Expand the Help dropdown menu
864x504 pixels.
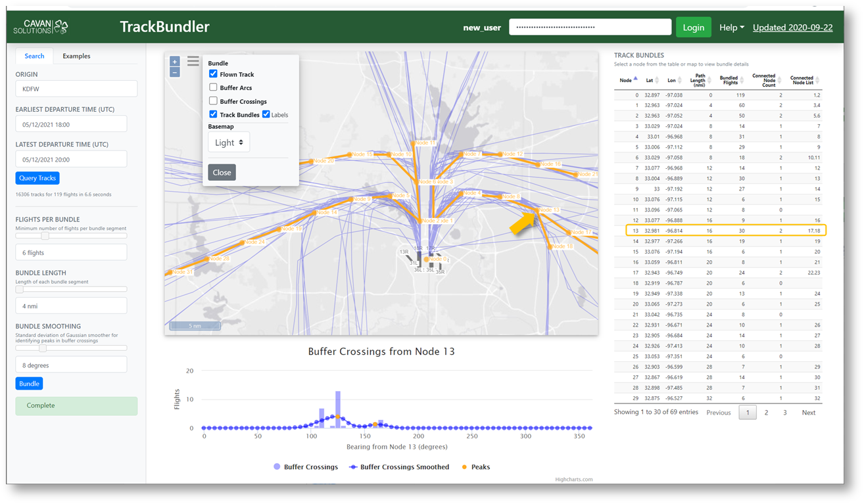click(x=731, y=28)
